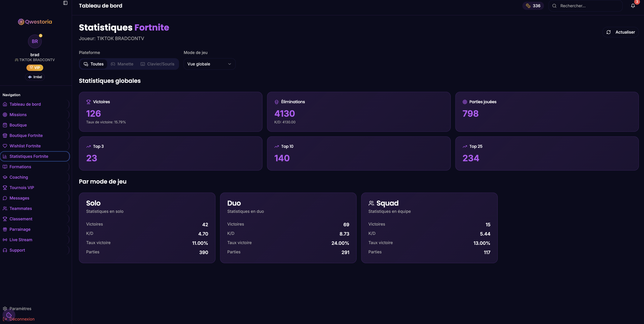The image size is (644, 324).
Task: Click the Duo Victoires value 69
Action: (346, 225)
